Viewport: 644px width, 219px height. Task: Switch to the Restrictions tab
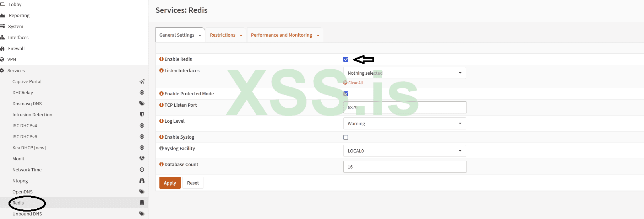pos(223,35)
